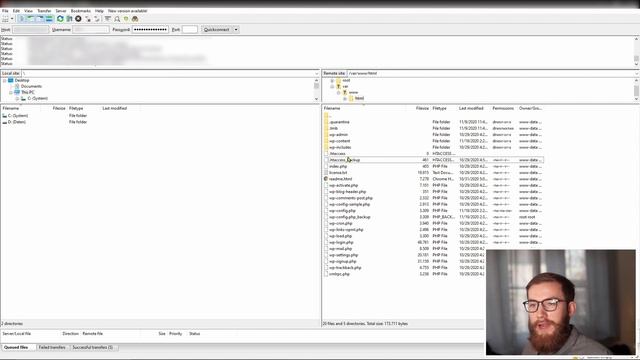Collapse the var folder in remote tree
The height and width of the screenshot is (360, 640).
(x=332, y=87)
